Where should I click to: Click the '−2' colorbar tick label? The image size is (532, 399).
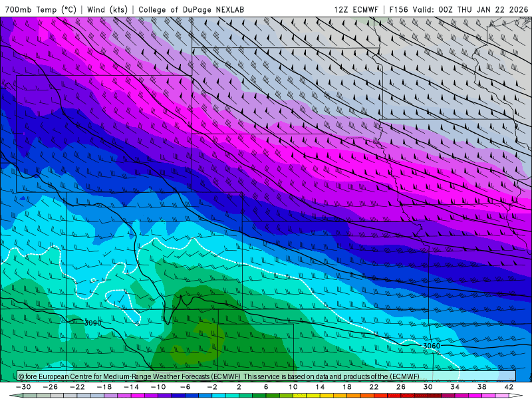[212, 387]
